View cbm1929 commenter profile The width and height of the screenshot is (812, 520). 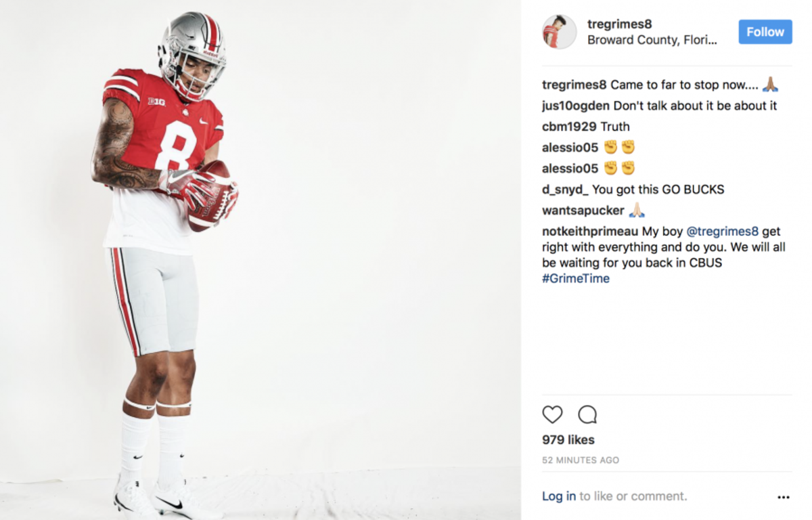[569, 127]
